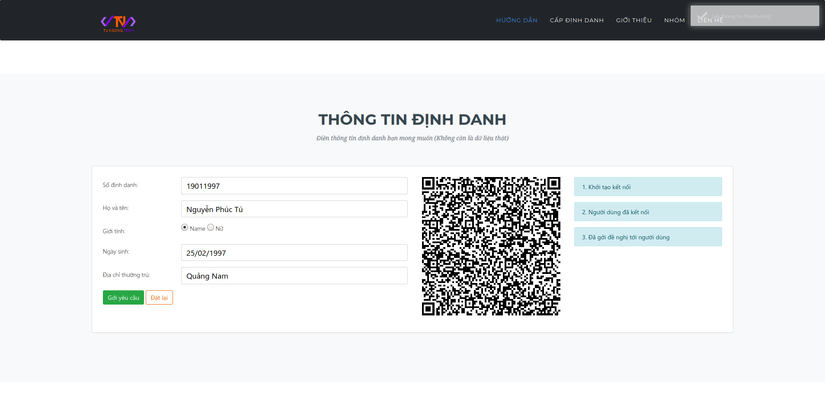This screenshot has height=409, width=825.
Task: Click the checkmark icon in success toast
Action: (x=703, y=16)
